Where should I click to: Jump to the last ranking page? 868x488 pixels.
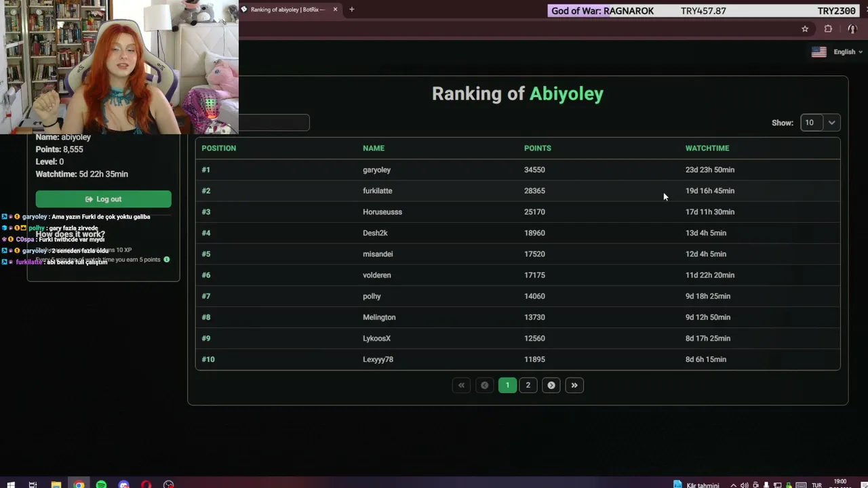pyautogui.click(x=574, y=385)
